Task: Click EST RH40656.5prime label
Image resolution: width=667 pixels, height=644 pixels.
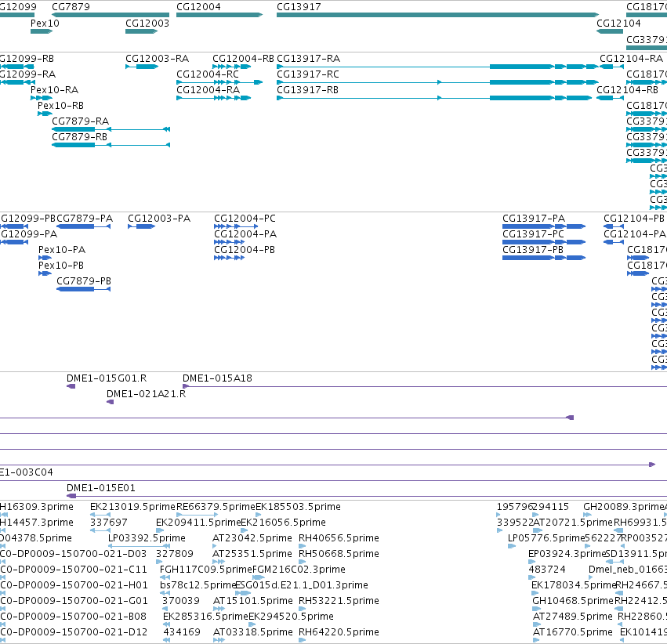Action: click(339, 538)
